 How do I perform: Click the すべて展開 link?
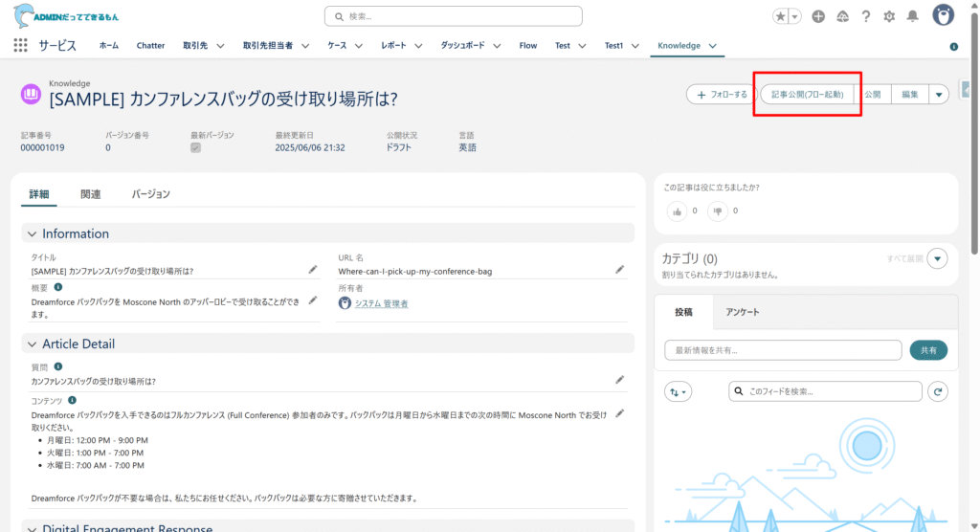click(904, 258)
